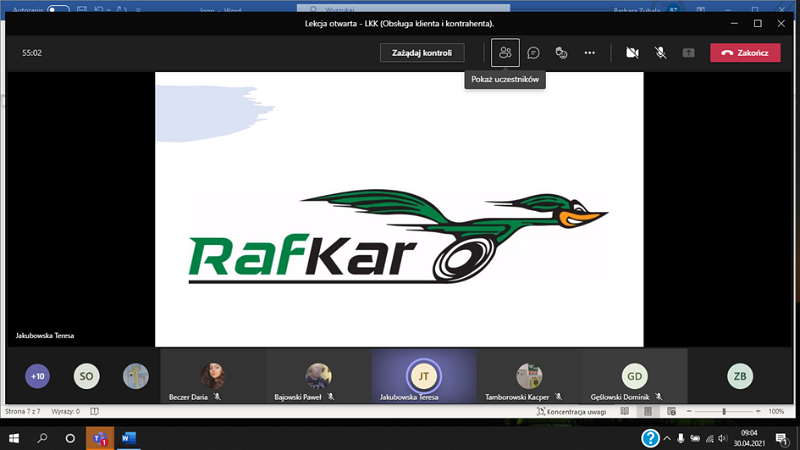Screen dimensions: 800x450
Task: Click the 55:02 meeting duration timer
Action: pos(32,53)
